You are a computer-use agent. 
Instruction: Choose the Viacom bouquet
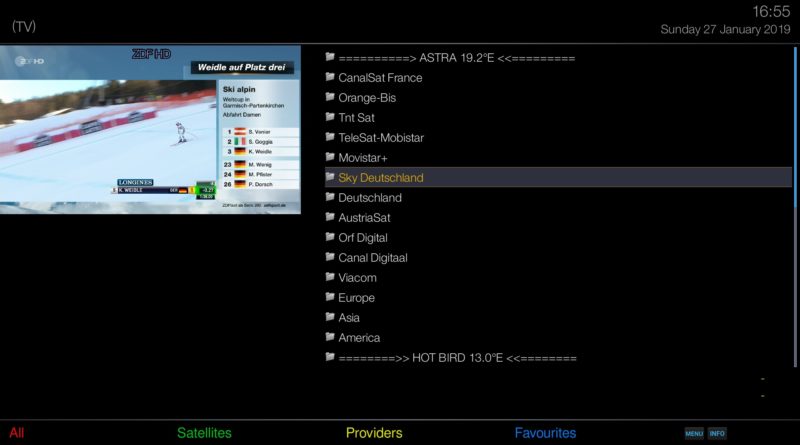click(558, 278)
